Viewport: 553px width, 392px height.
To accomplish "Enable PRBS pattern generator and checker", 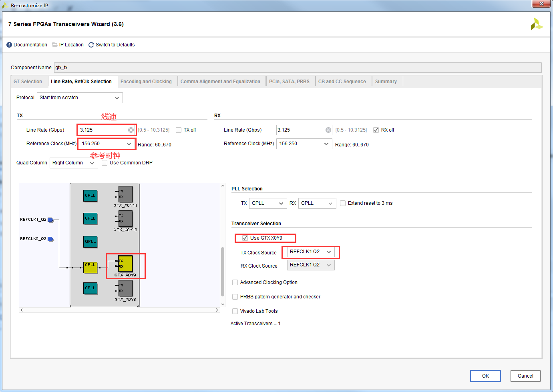I will pos(235,297).
